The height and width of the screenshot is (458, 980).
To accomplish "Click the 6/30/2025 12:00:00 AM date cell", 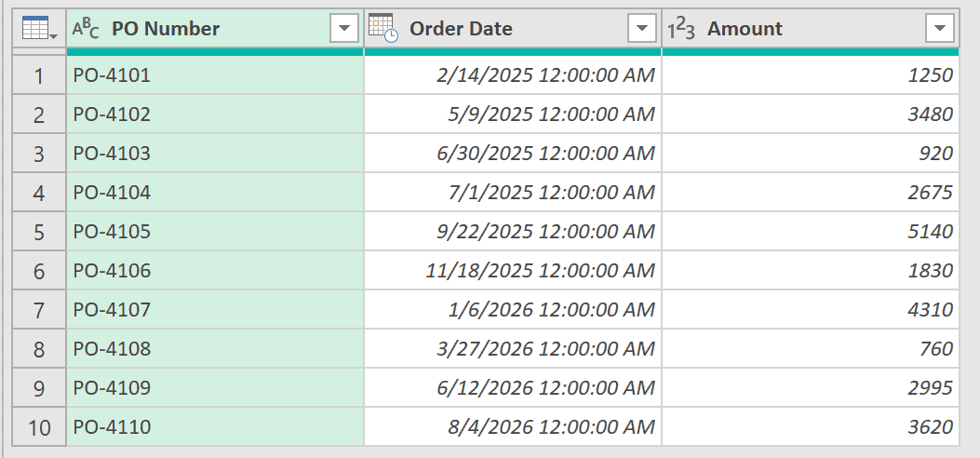I will click(x=513, y=153).
